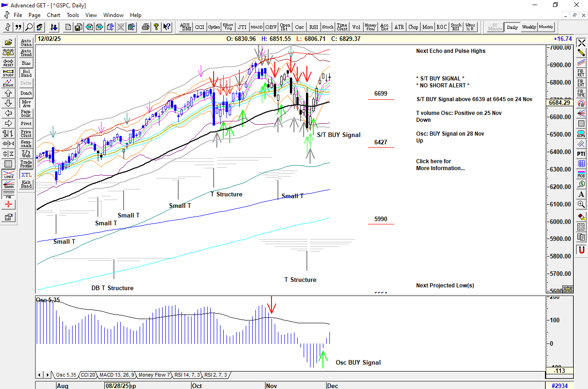Open the Chart menu

(53, 15)
